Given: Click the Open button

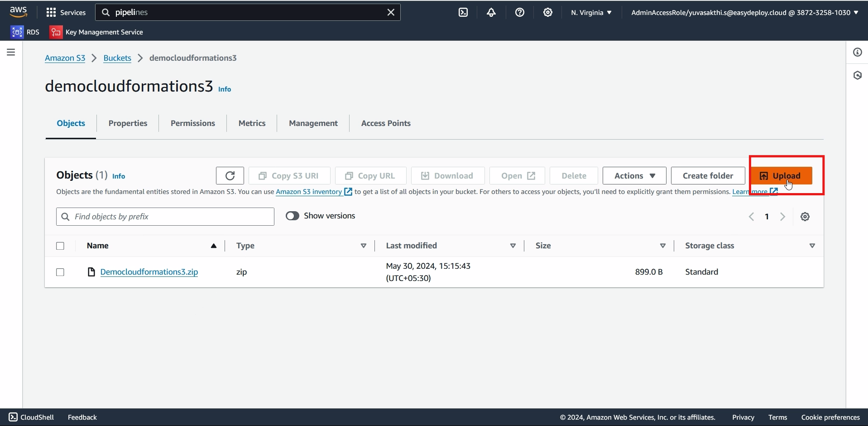Looking at the screenshot, I should 517,176.
